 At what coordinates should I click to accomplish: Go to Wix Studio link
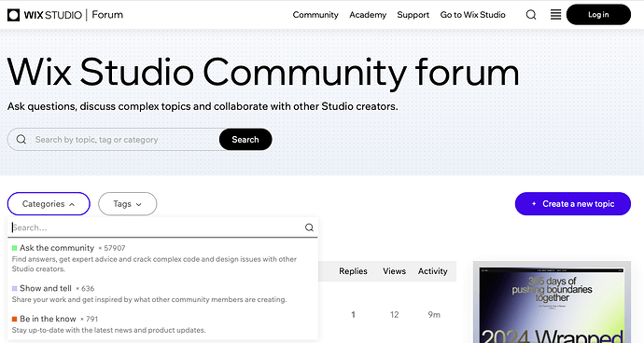[x=472, y=15]
